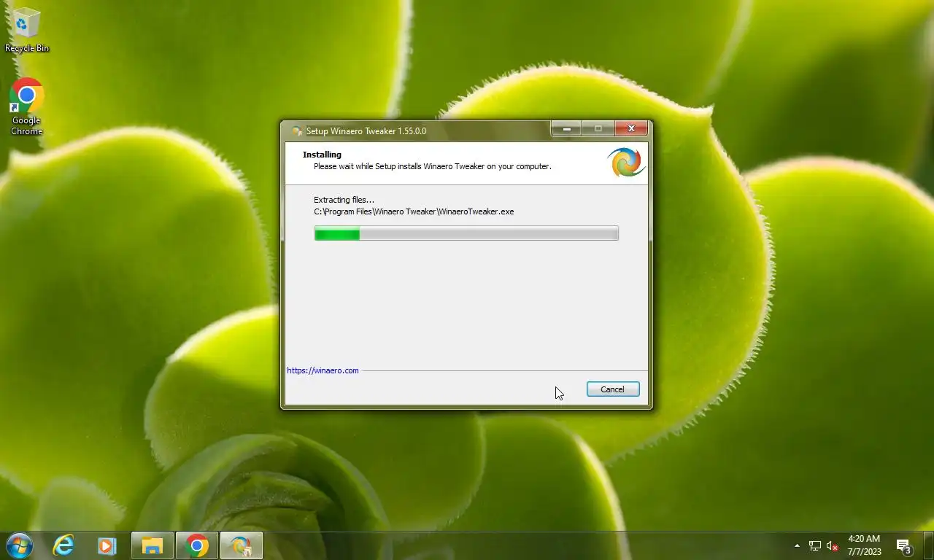Launch Internet Explorer from the taskbar
This screenshot has height=560, width=934.
click(x=64, y=545)
